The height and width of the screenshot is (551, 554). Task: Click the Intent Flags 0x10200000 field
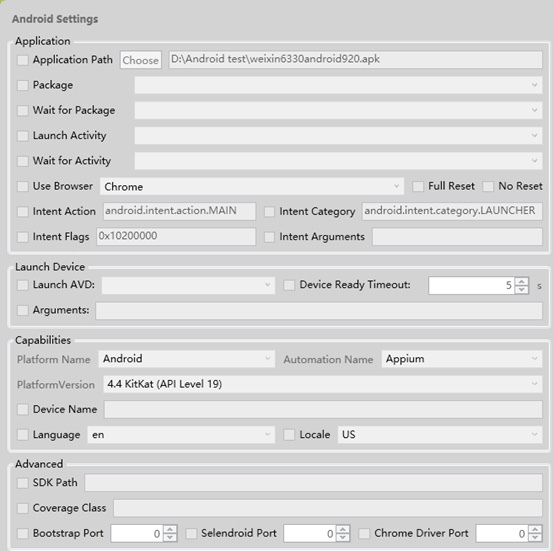(x=176, y=236)
